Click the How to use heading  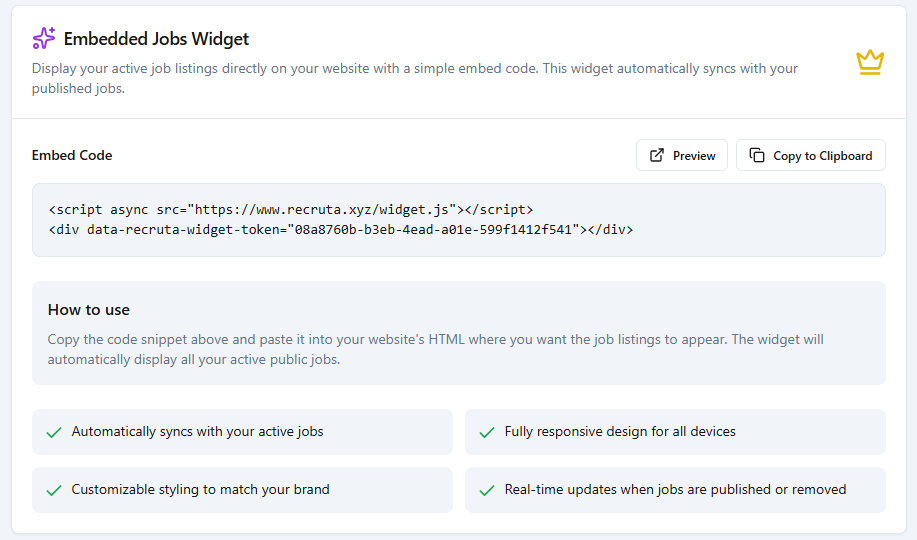[89, 309]
